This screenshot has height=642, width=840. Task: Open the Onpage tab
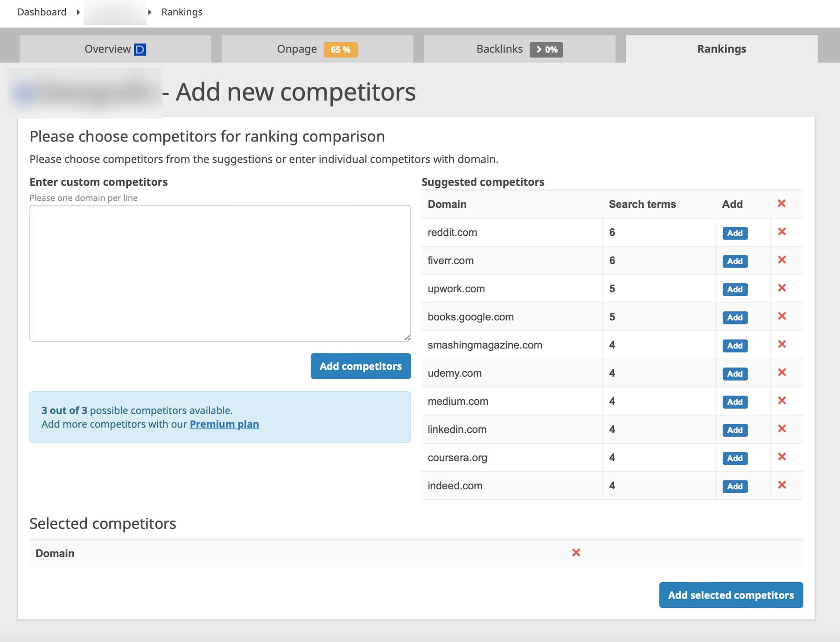[x=297, y=49]
